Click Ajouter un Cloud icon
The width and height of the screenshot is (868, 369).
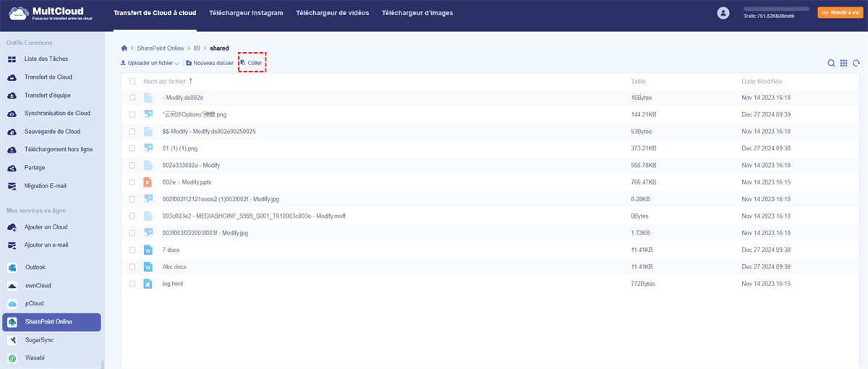coord(12,226)
